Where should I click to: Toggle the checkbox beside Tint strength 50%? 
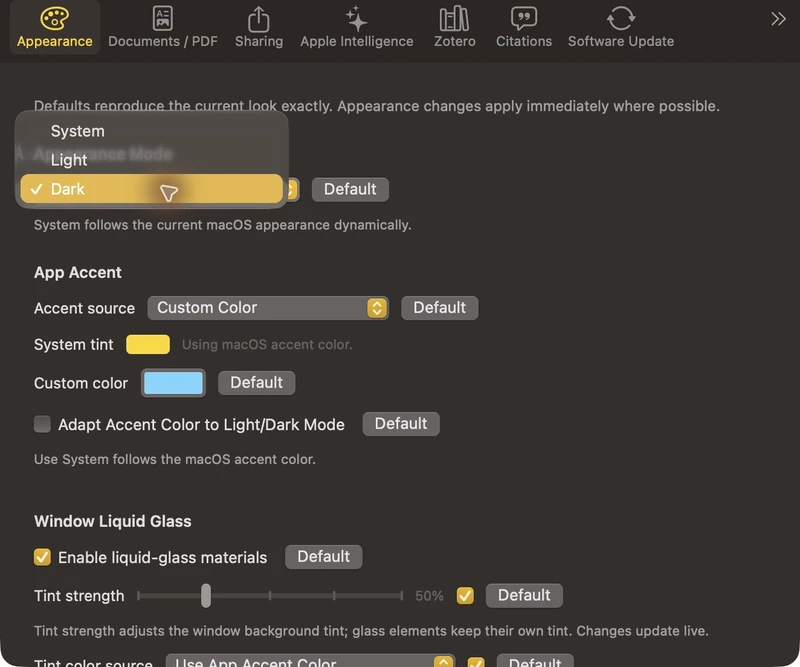pyautogui.click(x=465, y=596)
